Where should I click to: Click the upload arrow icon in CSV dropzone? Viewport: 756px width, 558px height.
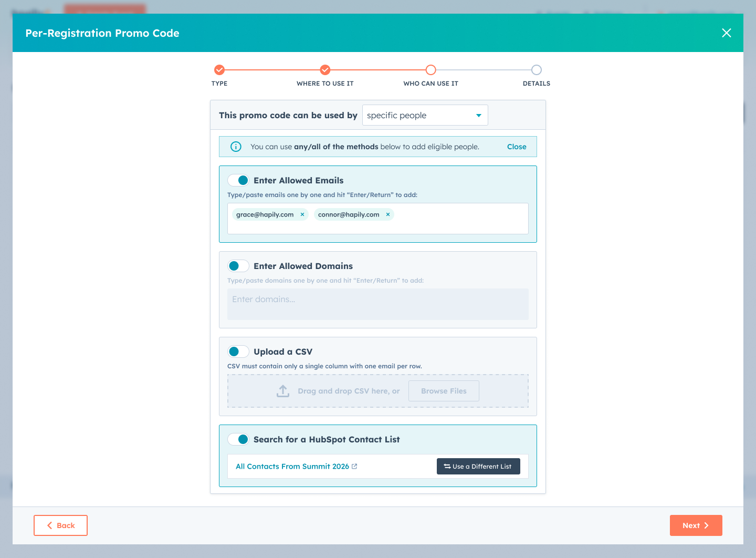click(x=283, y=391)
